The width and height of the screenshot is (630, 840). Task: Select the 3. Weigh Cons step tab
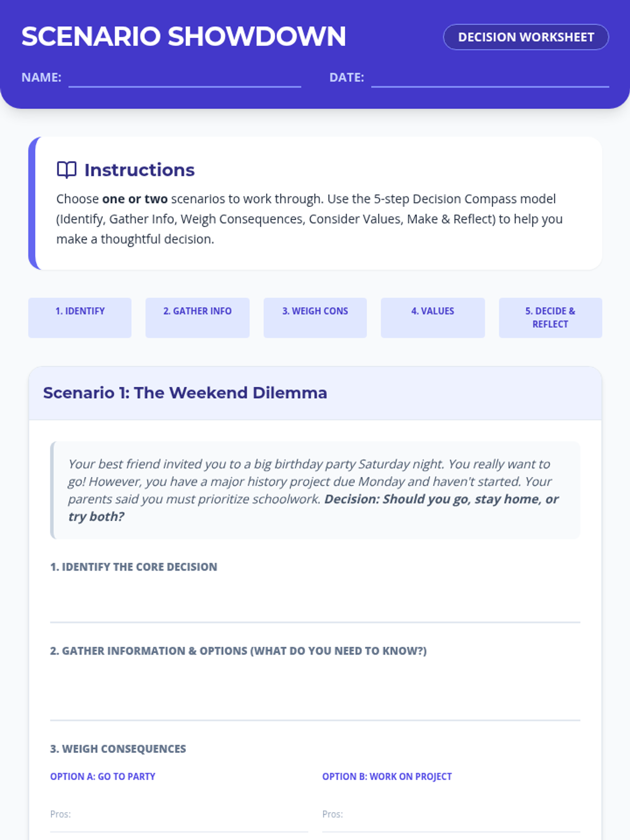pos(315,317)
